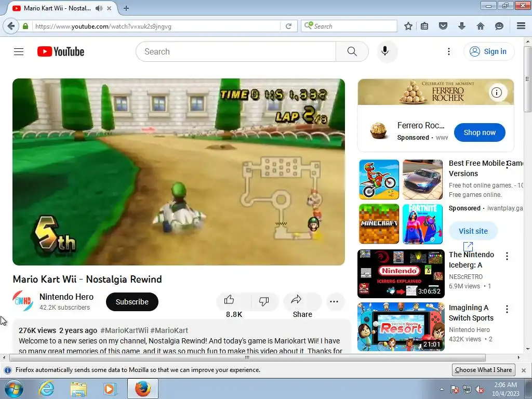View site security padlock info
Viewport: 532px width, 399px height.
click(x=25, y=26)
